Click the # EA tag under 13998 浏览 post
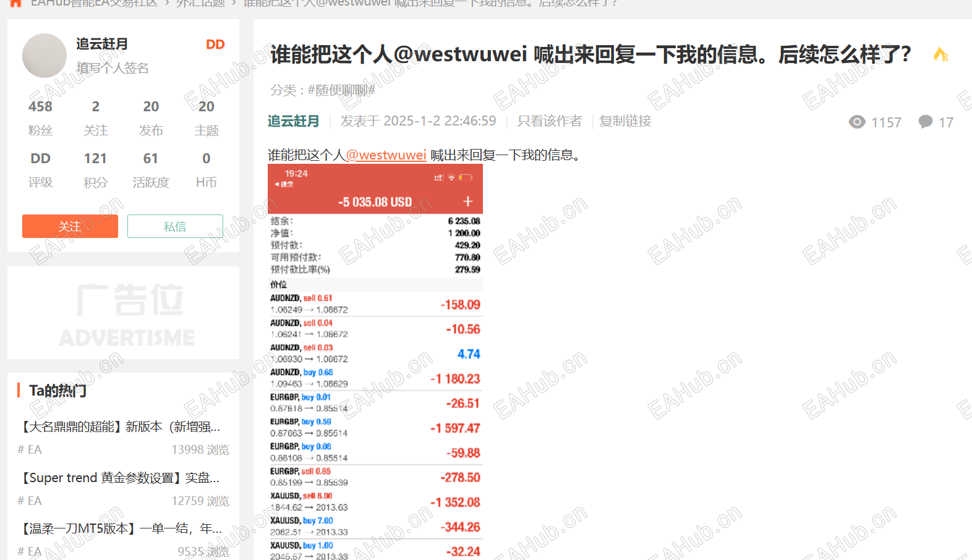 (30, 449)
